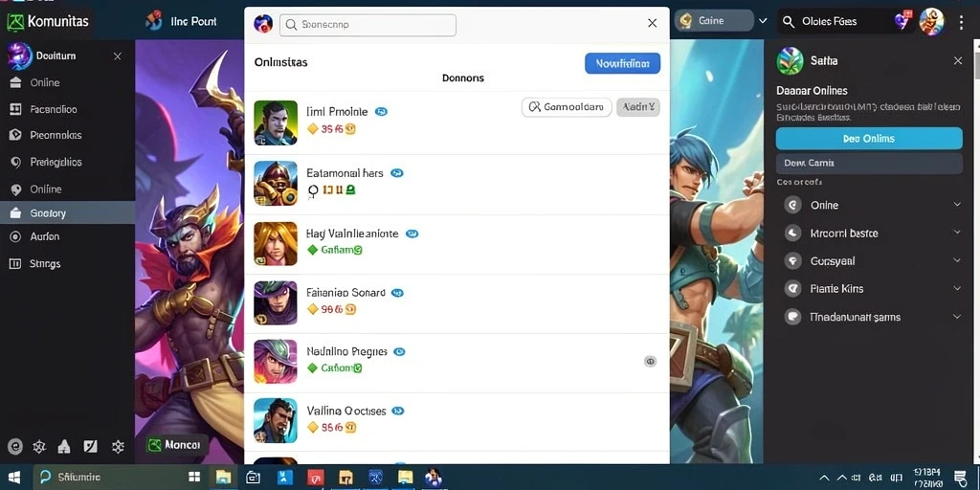980x490 pixels.
Task: Click the bottom sidebar hexagon settings icon
Action: pos(39,446)
